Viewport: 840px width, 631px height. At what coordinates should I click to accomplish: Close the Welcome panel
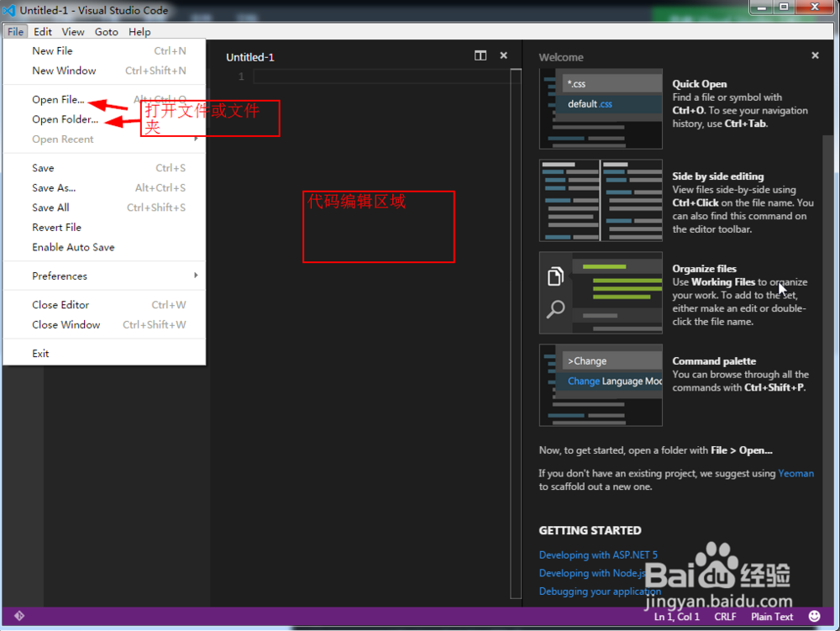point(815,55)
